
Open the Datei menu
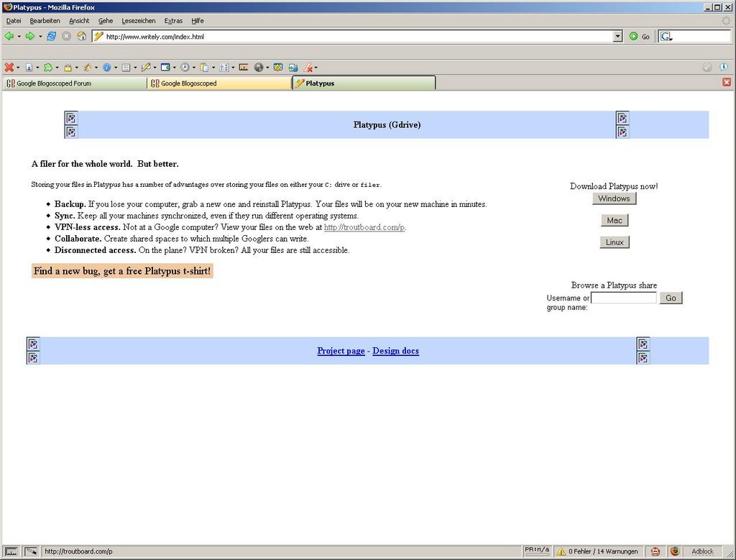tap(14, 21)
